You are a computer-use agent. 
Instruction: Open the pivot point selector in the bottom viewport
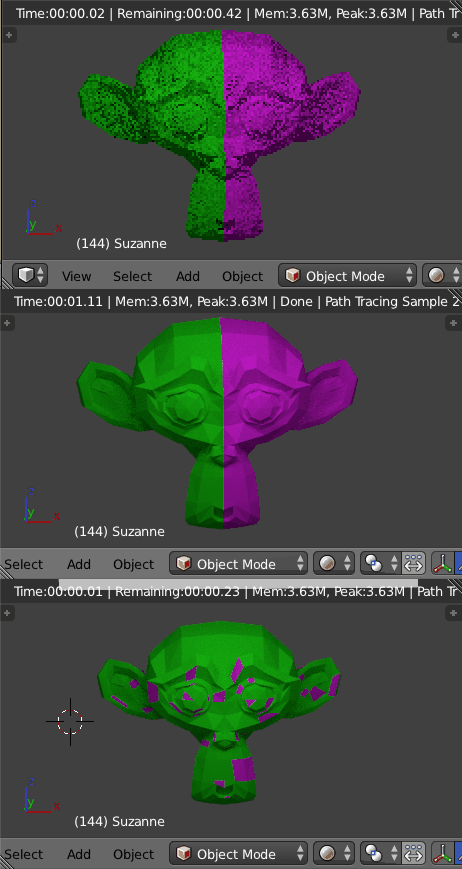(380, 853)
